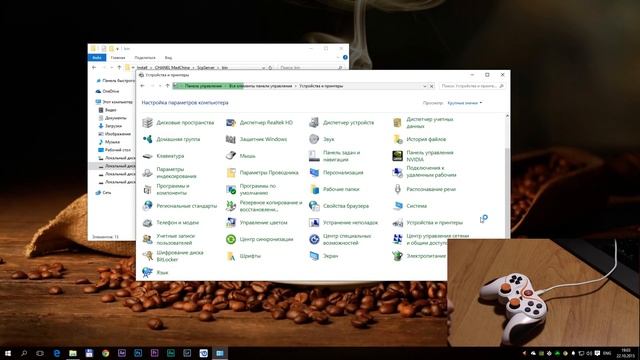Click Up arrow in control panel window
640x360 pixels.
pos(167,86)
